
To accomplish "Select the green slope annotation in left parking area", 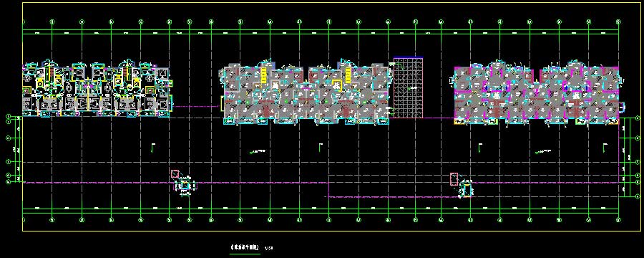I will [x=259, y=152].
